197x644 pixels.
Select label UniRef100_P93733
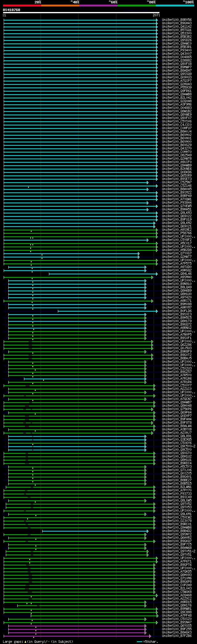[x=177, y=494]
